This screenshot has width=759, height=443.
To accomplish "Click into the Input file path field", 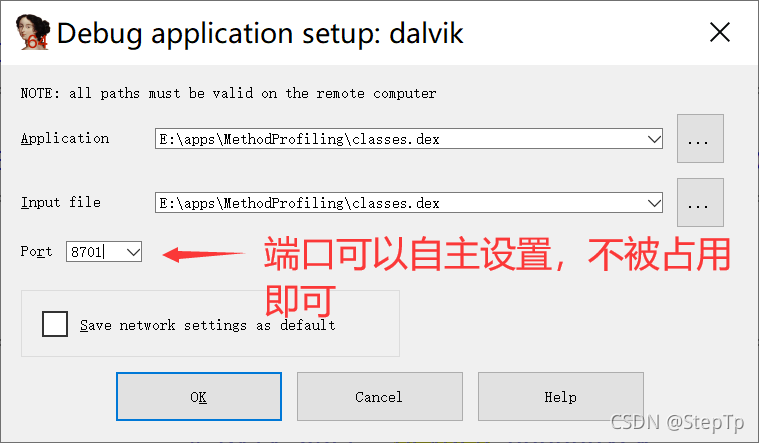I will 401,203.
